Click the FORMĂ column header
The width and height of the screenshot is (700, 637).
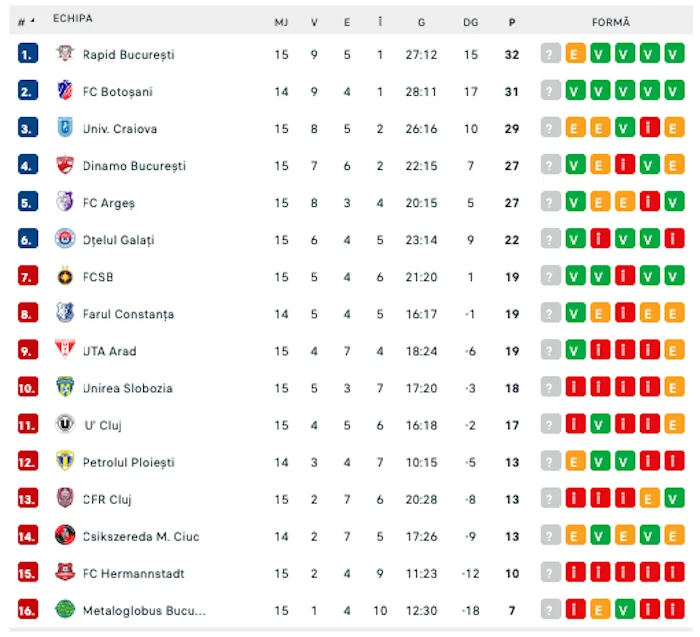point(611,21)
